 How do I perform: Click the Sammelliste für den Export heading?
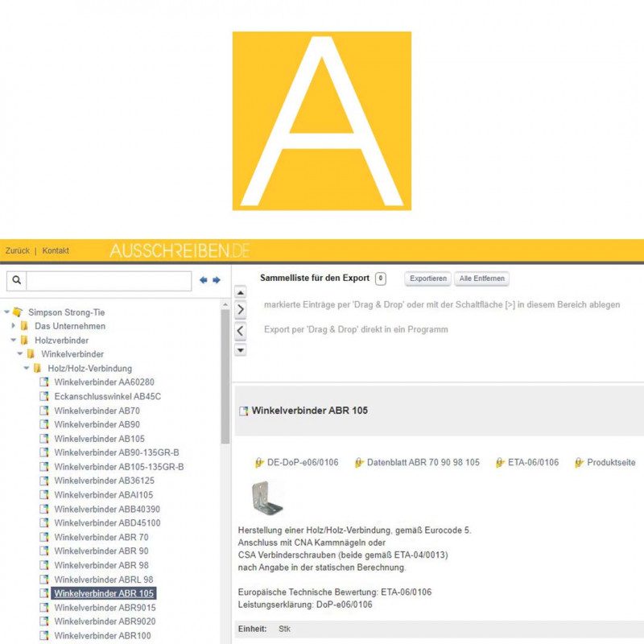click(x=315, y=278)
